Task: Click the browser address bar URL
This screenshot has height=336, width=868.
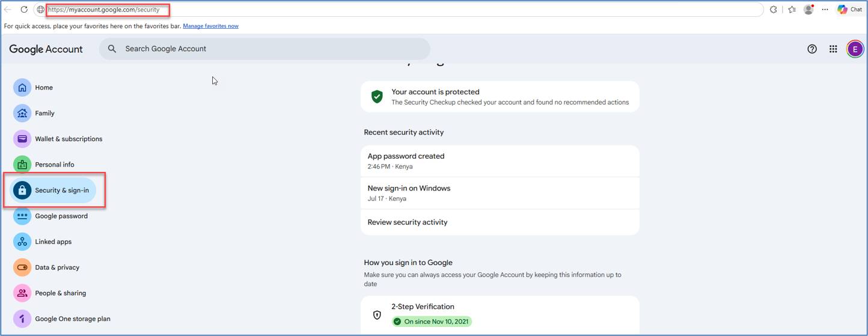Action: 104,10
